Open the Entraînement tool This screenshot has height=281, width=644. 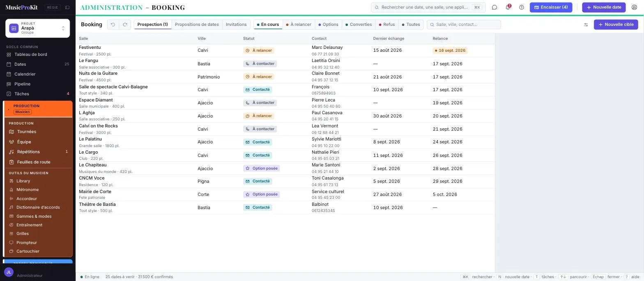[38, 225]
